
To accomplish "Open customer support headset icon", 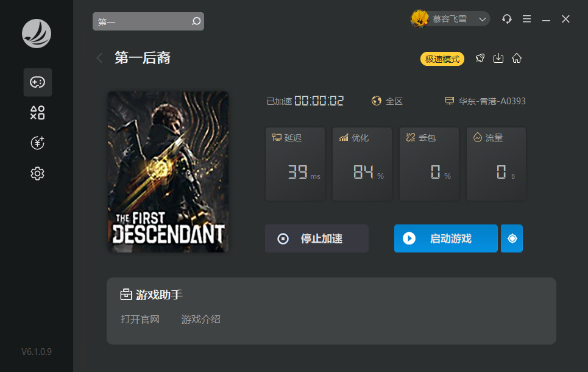I will [x=507, y=19].
